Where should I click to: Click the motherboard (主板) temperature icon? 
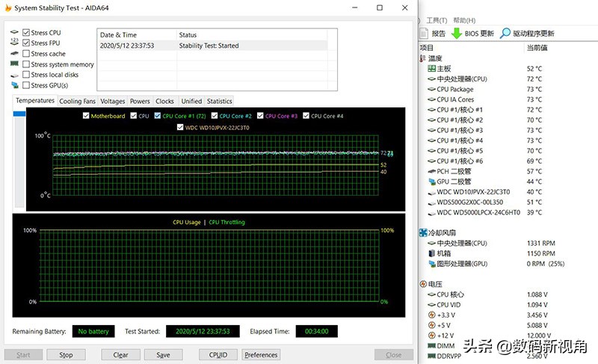pos(431,68)
